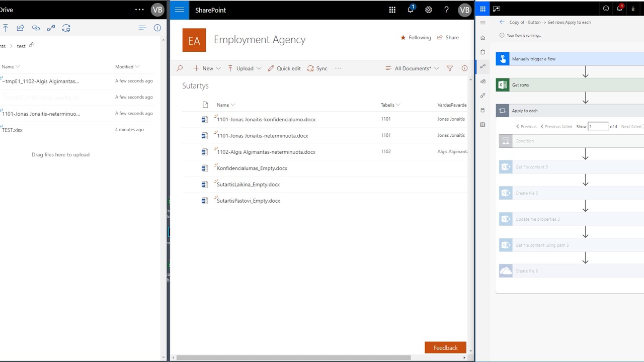Image resolution: width=644 pixels, height=362 pixels.
Task: Click the orange Feedback button
Action: click(445, 347)
